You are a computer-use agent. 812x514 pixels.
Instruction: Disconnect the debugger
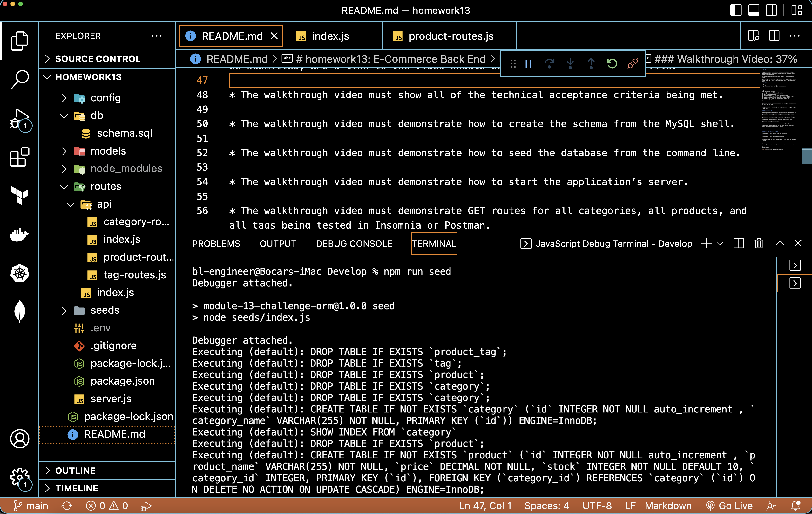(633, 63)
